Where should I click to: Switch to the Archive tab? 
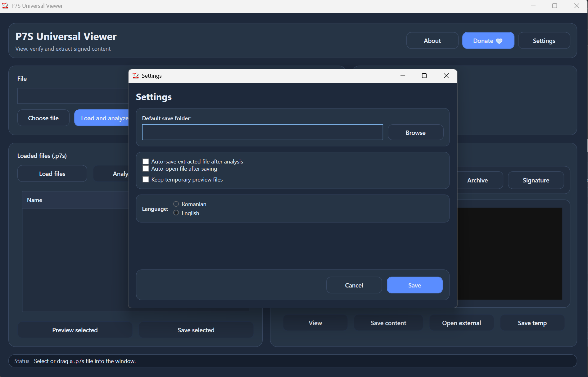(x=477, y=180)
